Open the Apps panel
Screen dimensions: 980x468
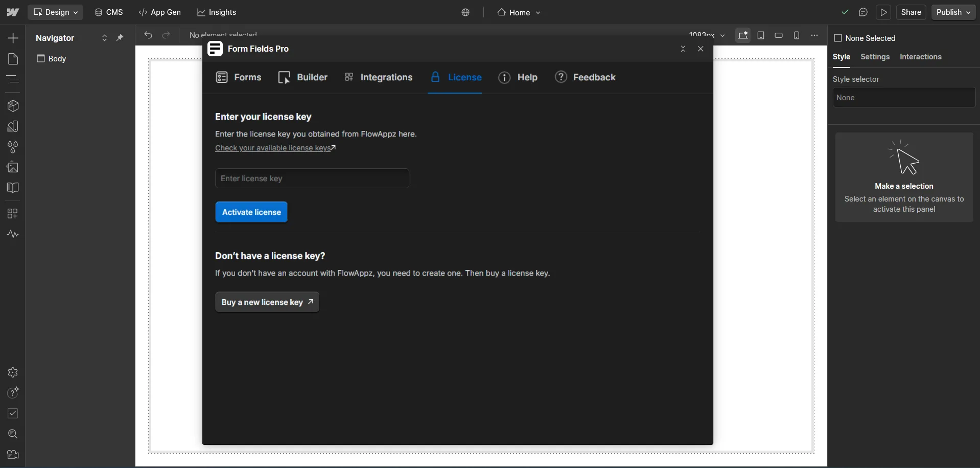click(13, 213)
